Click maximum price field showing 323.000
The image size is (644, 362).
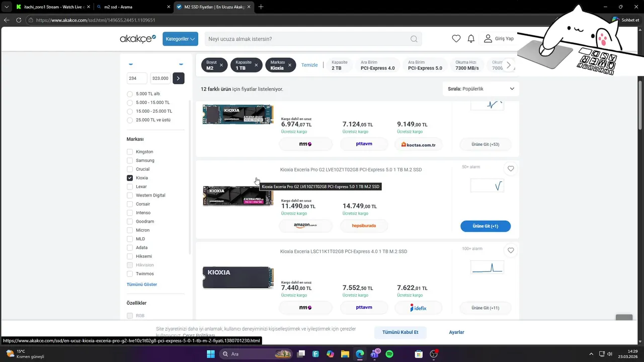click(x=160, y=78)
